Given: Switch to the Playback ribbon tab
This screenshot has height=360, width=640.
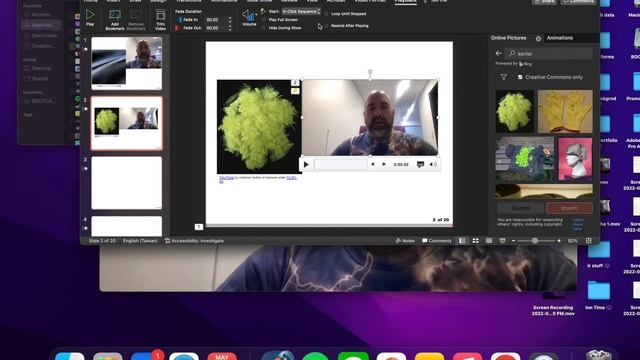Looking at the screenshot, I should click(406, 1).
